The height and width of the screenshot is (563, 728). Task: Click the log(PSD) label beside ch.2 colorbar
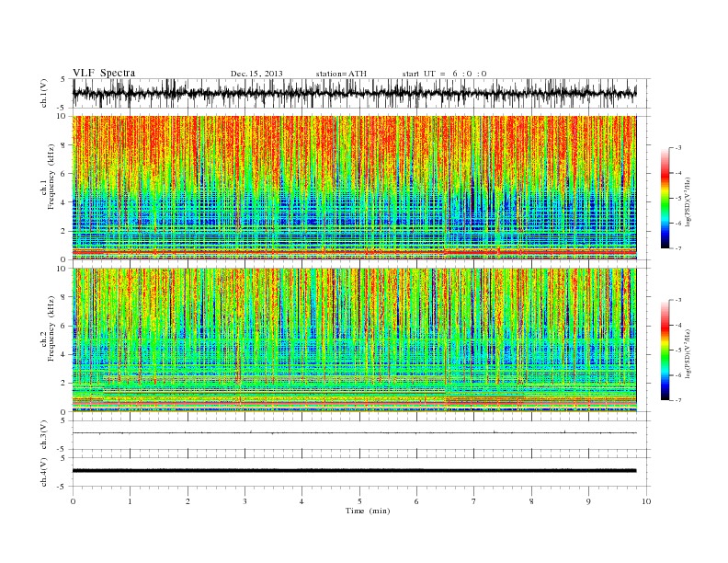tap(688, 353)
